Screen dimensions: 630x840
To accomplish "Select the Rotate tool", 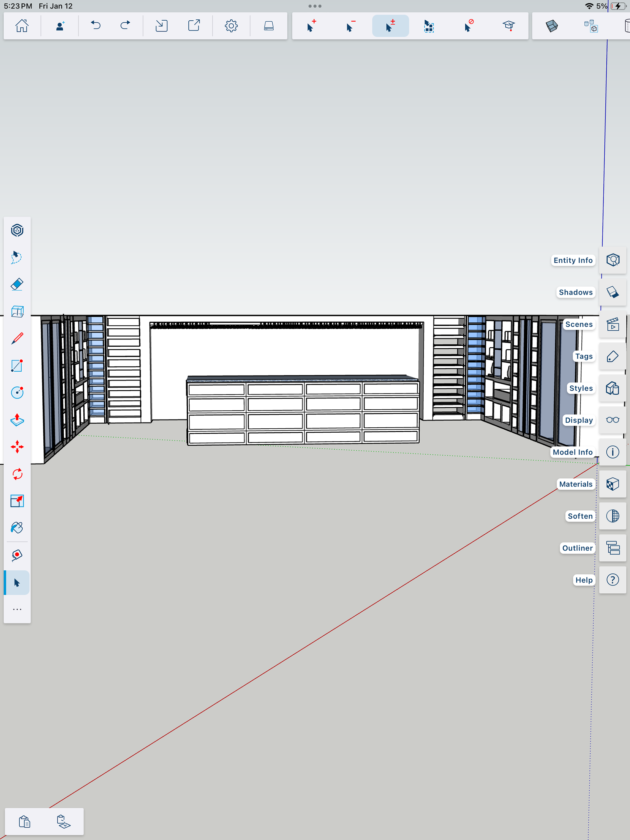I will (x=17, y=474).
